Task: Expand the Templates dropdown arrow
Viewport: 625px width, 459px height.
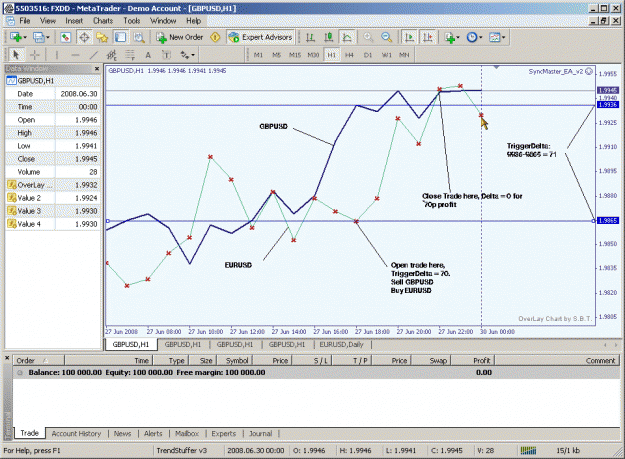Action: pyautogui.click(x=503, y=37)
